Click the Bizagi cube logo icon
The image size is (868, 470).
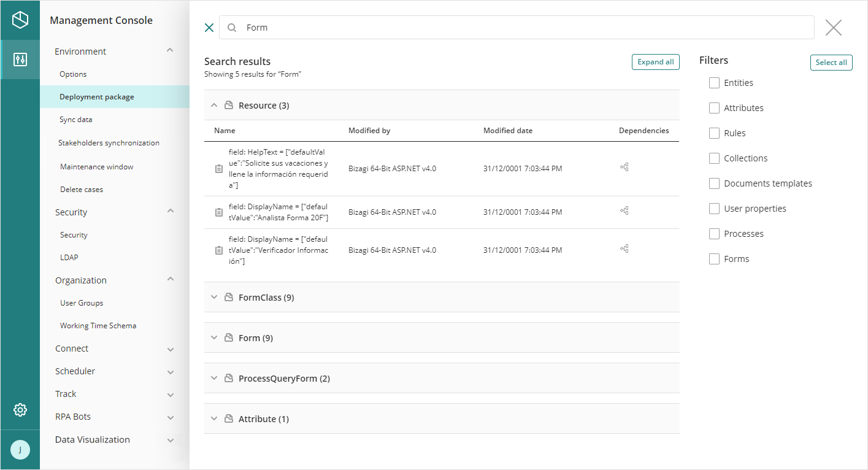coord(20,20)
